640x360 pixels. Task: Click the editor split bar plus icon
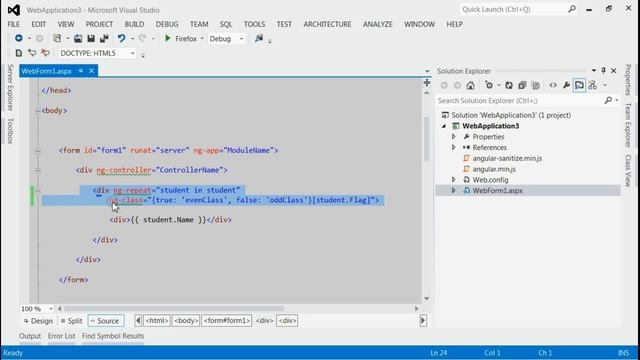click(427, 83)
